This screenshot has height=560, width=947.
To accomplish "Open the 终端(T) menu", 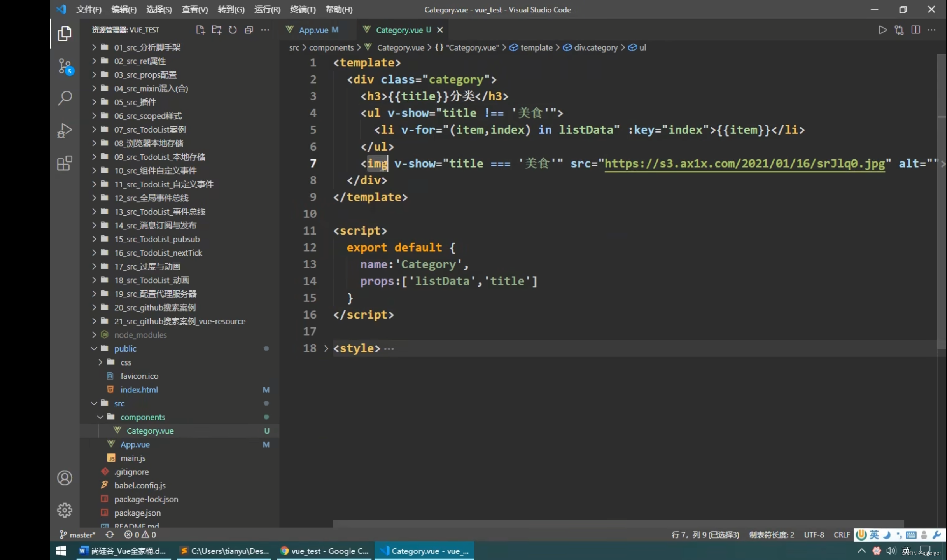I will coord(303,9).
